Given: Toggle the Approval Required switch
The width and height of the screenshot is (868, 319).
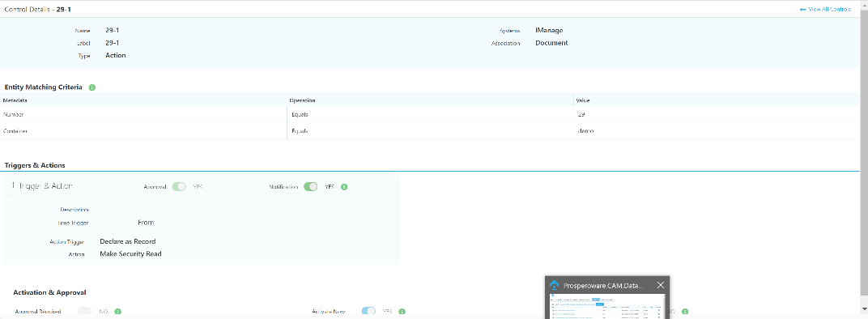Looking at the screenshot, I should pyautogui.click(x=85, y=311).
